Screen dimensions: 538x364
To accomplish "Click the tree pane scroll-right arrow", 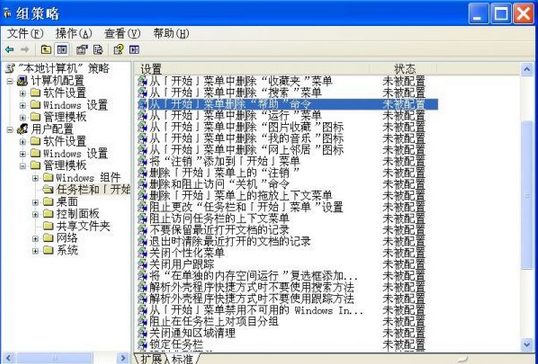I will [x=122, y=358].
